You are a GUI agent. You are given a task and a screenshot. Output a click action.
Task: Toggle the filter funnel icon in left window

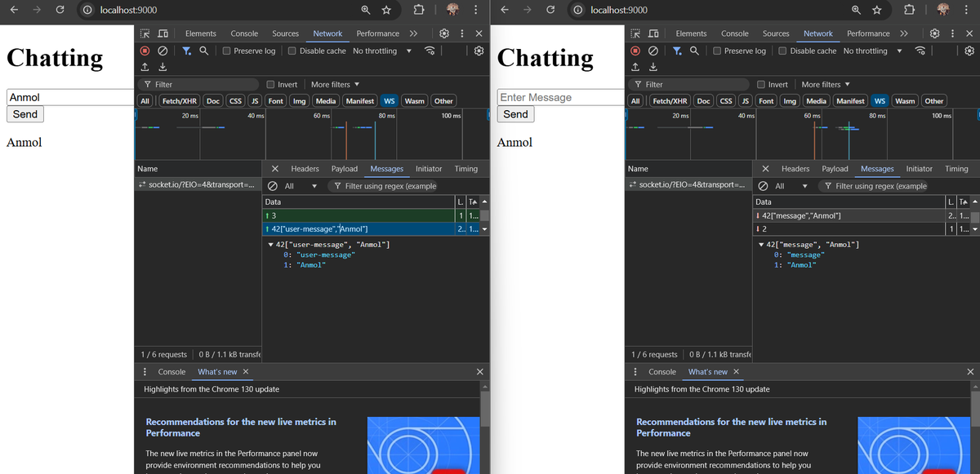click(x=186, y=51)
